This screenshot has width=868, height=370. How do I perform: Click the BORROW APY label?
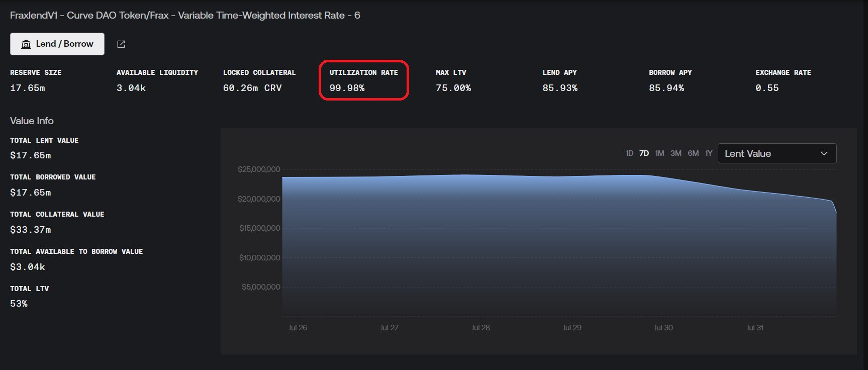point(670,72)
